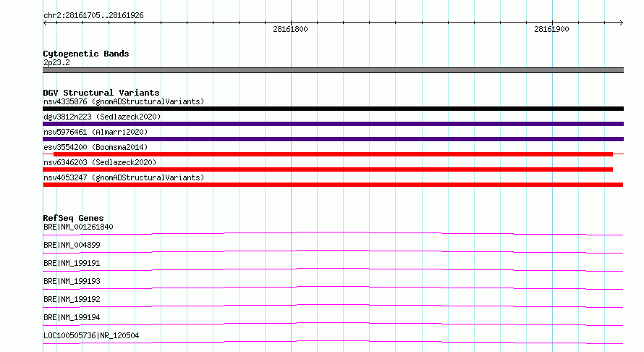Click the magenta BRE|NM_199192 intron line
The height and width of the screenshot is (352, 644).
333,306
